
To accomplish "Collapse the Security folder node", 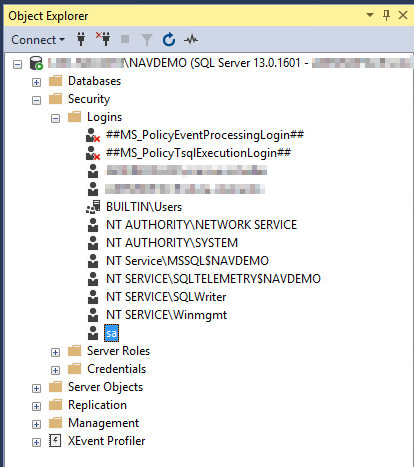I will 36,100.
